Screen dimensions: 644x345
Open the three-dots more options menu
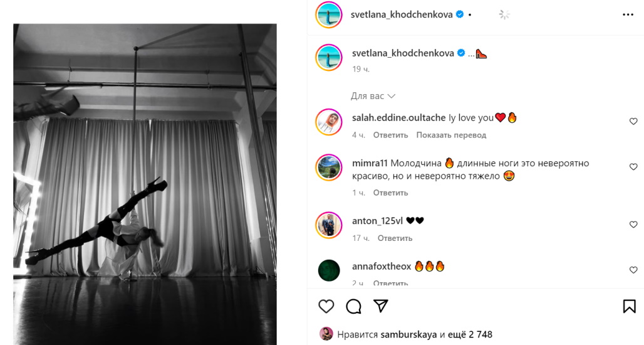point(628,14)
